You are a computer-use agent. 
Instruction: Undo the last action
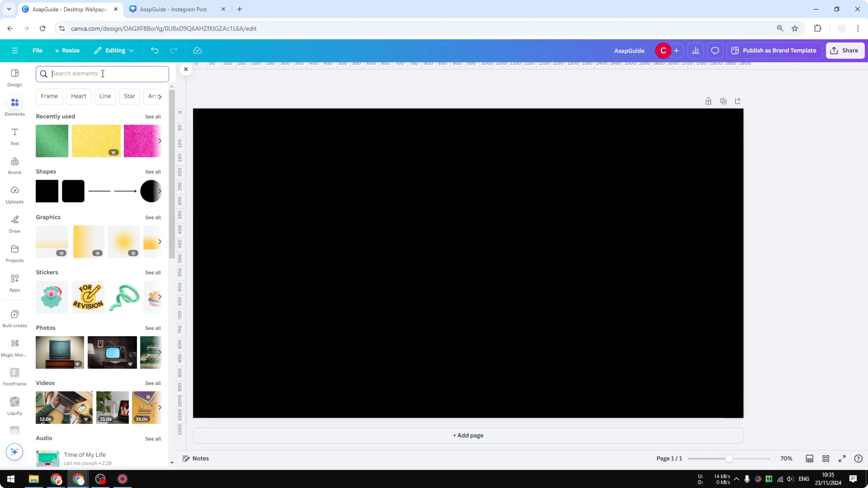[x=155, y=50]
